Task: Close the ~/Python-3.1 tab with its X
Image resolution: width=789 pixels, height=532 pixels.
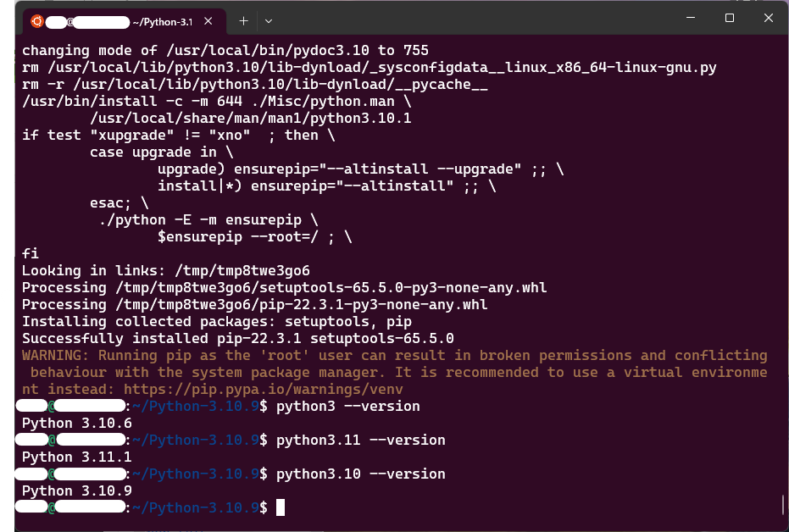Action: click(208, 20)
